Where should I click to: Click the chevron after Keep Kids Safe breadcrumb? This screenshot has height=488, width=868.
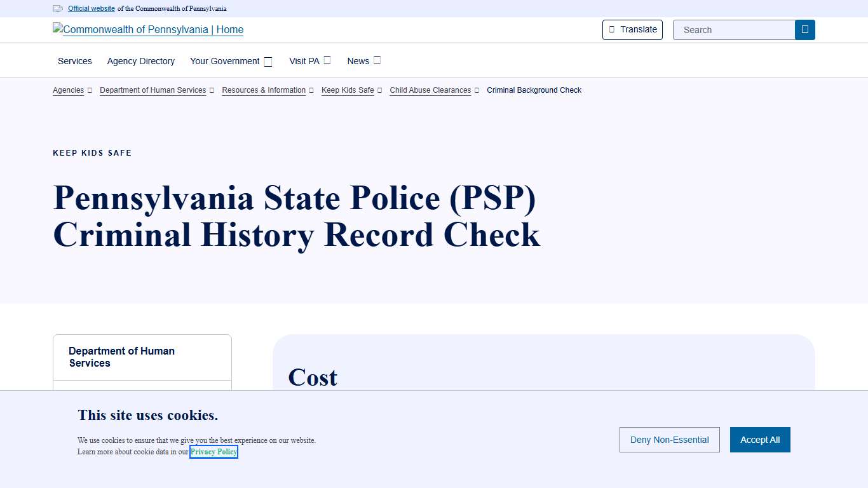click(x=379, y=90)
